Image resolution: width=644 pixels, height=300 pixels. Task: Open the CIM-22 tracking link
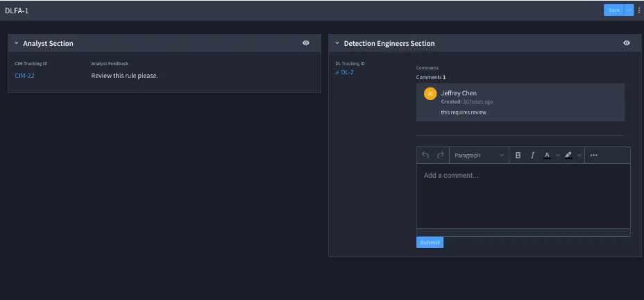coord(25,76)
